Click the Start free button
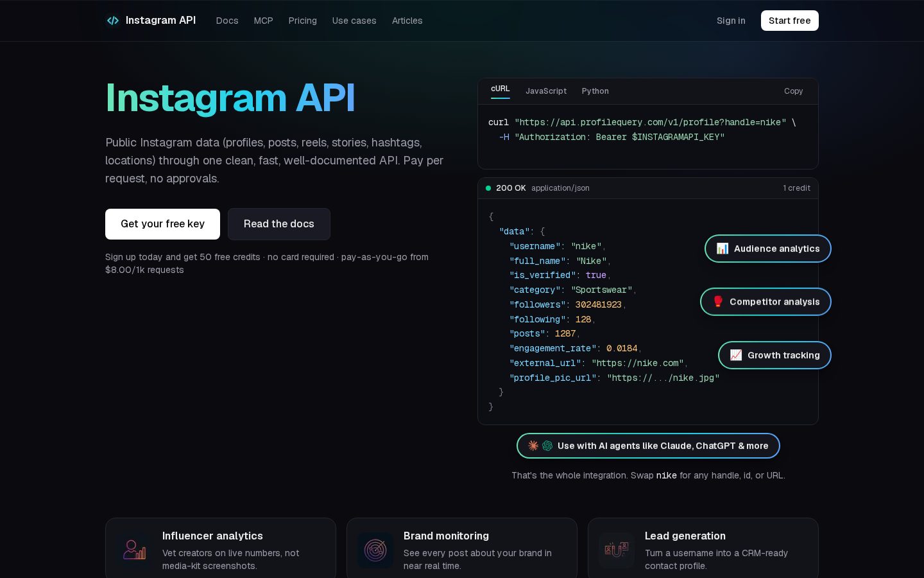 (x=790, y=21)
